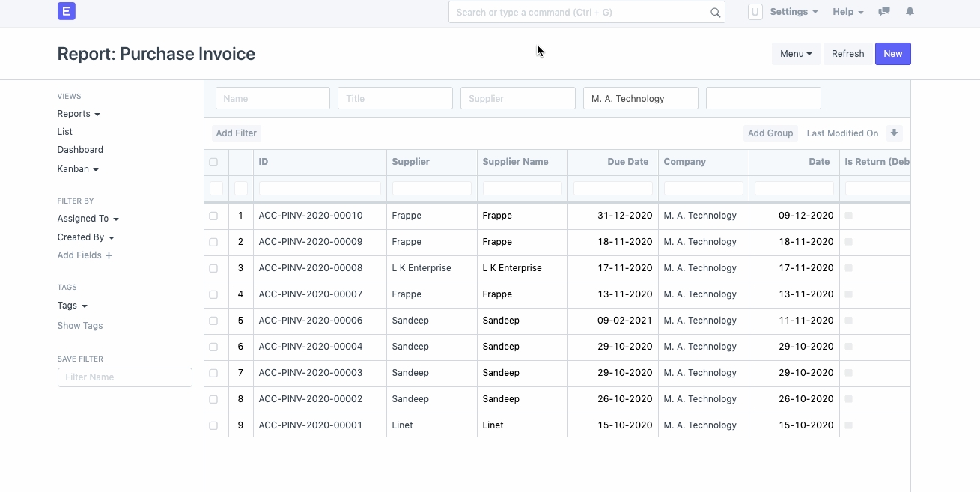Image resolution: width=980 pixels, height=492 pixels.
Task: Click the search magnifier icon
Action: point(715,13)
